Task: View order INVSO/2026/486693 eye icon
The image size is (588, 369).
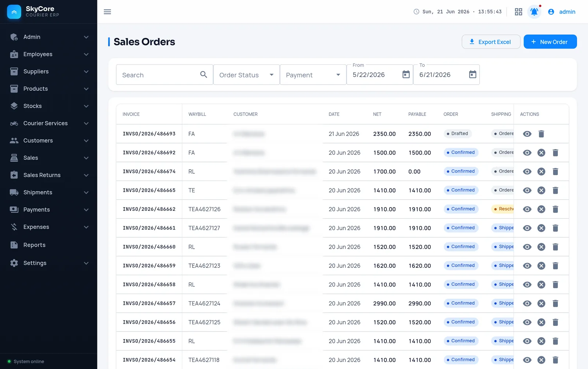Action: [527, 134]
